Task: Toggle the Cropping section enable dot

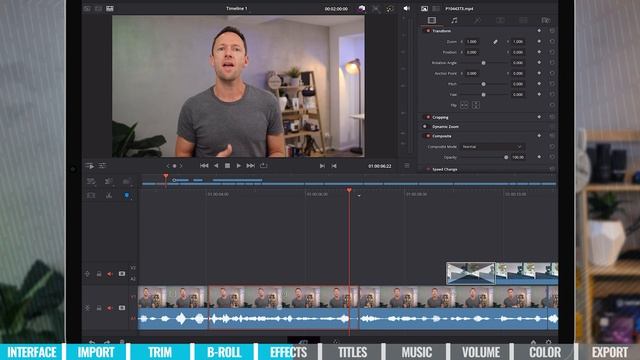Action: tap(428, 117)
